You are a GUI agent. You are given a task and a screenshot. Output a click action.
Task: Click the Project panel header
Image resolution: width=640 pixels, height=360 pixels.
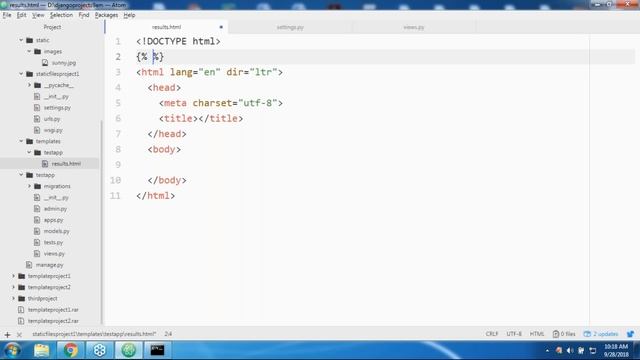click(x=52, y=27)
